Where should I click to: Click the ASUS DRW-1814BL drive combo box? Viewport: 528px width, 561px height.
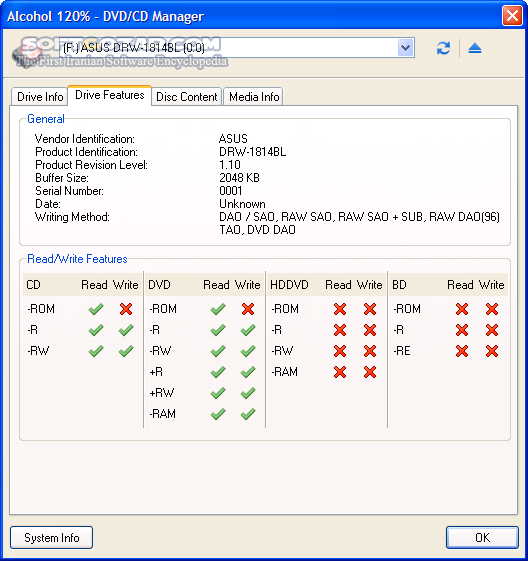[x=237, y=47]
